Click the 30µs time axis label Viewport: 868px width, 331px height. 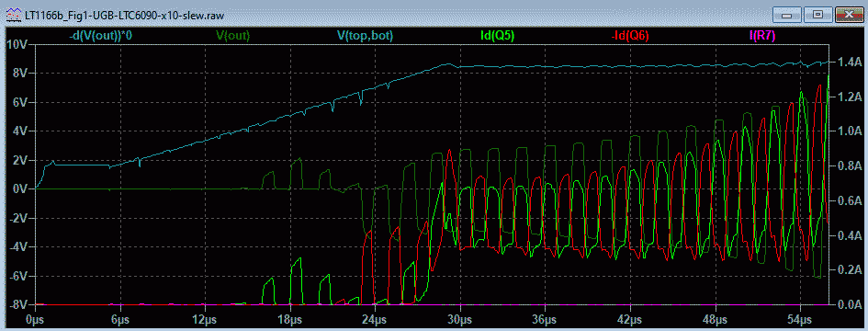click(459, 321)
